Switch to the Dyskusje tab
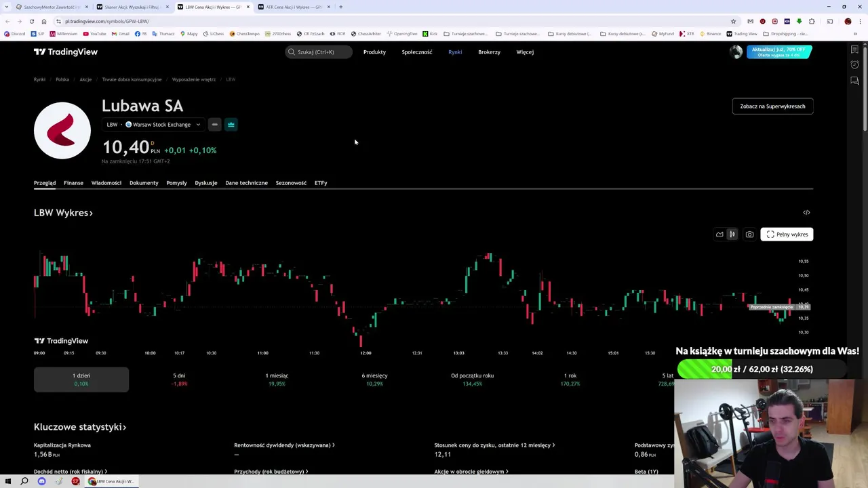The height and width of the screenshot is (488, 868). [206, 183]
